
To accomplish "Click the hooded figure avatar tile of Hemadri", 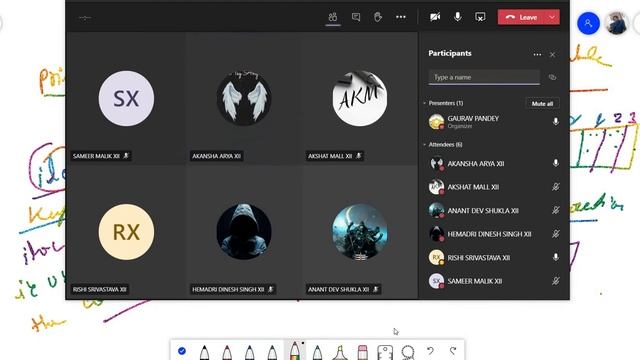I will click(244, 232).
